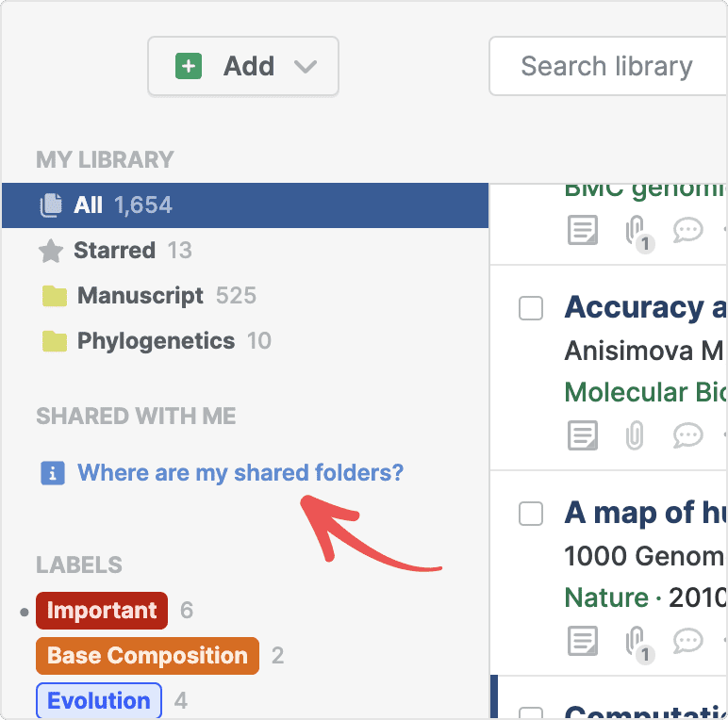Click attachment paperclip on the Nature paper
Screen dimensions: 728x720
click(636, 641)
